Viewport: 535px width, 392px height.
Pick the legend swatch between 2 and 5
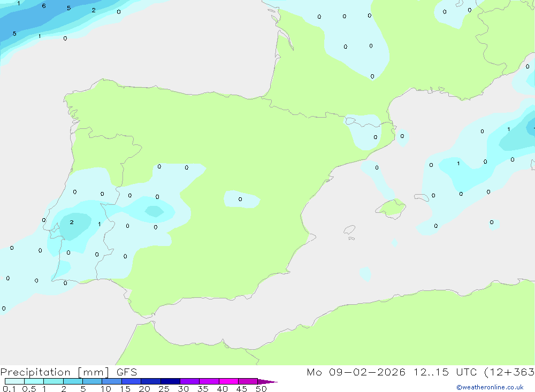point(73,381)
